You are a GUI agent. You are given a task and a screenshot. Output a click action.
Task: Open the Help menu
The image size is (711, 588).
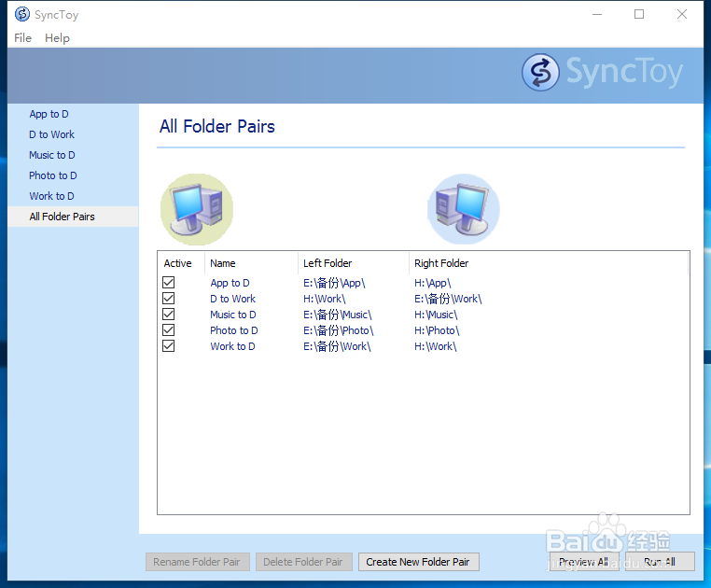point(57,38)
